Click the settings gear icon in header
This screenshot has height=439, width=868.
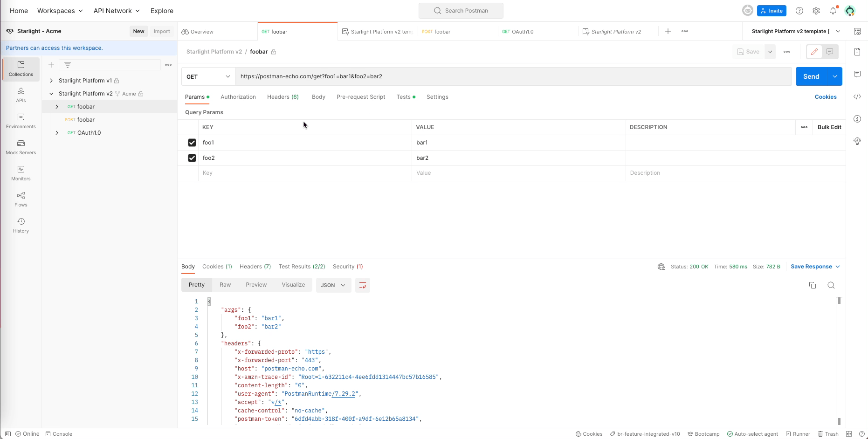point(816,11)
